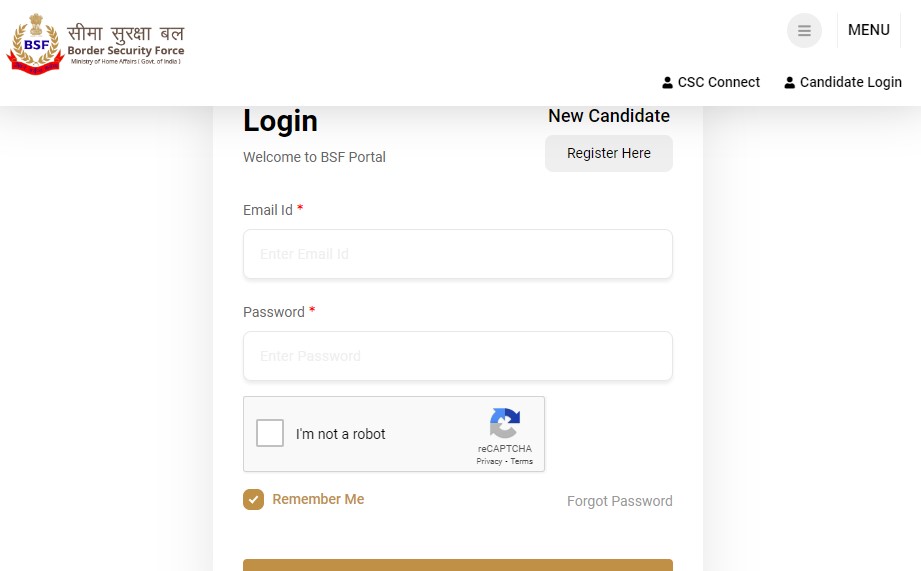Open the CSC Connect link
The height and width of the screenshot is (571, 921).
pyautogui.click(x=718, y=82)
